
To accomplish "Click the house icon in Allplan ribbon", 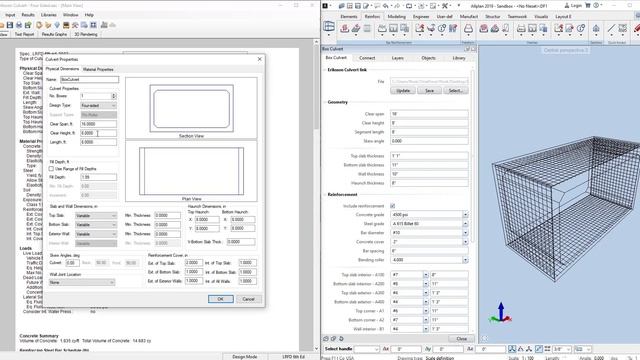I will point(596,28).
